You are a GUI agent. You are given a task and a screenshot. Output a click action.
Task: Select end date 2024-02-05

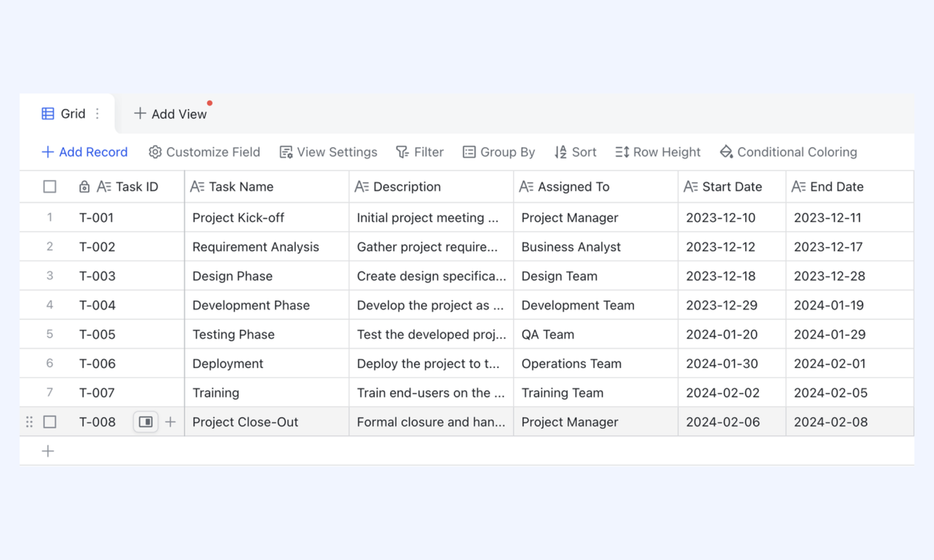tap(849, 392)
